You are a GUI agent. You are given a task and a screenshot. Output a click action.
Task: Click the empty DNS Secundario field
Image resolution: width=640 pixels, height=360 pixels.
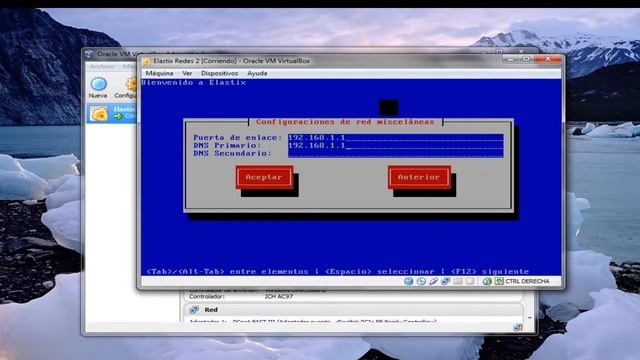[396, 153]
